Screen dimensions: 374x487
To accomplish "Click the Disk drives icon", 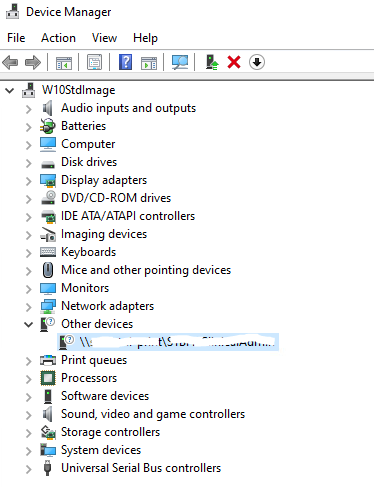I will pyautogui.click(x=48, y=164).
